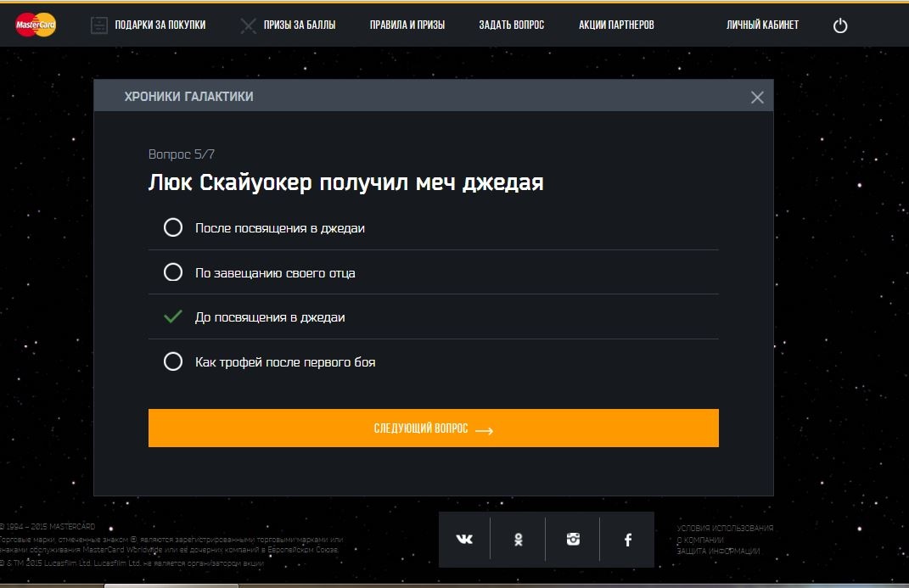
Task: Open Условия использования link
Action: click(x=725, y=529)
